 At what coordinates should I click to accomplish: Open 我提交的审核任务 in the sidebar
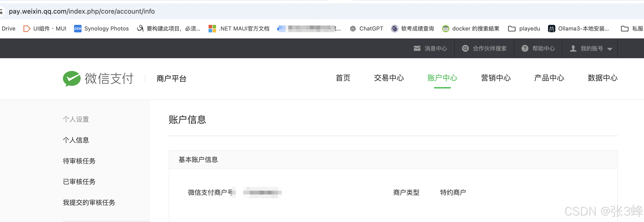click(89, 202)
